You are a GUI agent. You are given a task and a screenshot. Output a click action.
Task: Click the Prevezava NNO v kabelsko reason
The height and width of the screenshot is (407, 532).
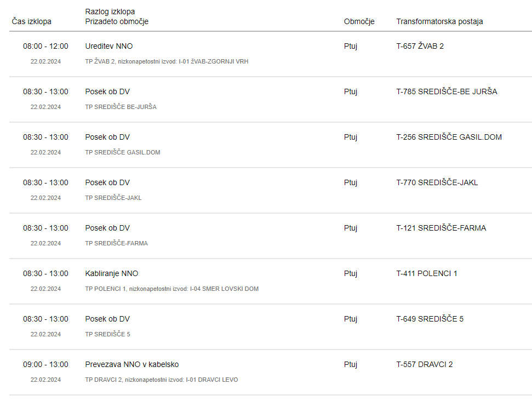coord(132,364)
